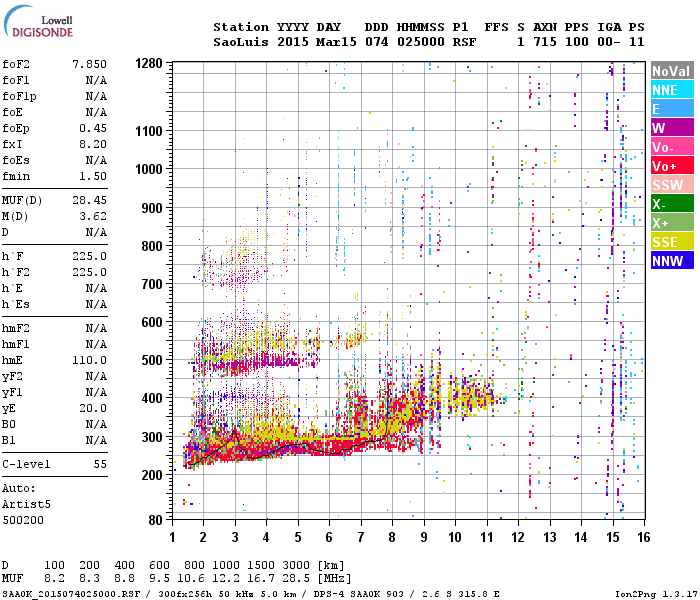
Task: Pick the blue E legend entry
Action: pos(671,109)
